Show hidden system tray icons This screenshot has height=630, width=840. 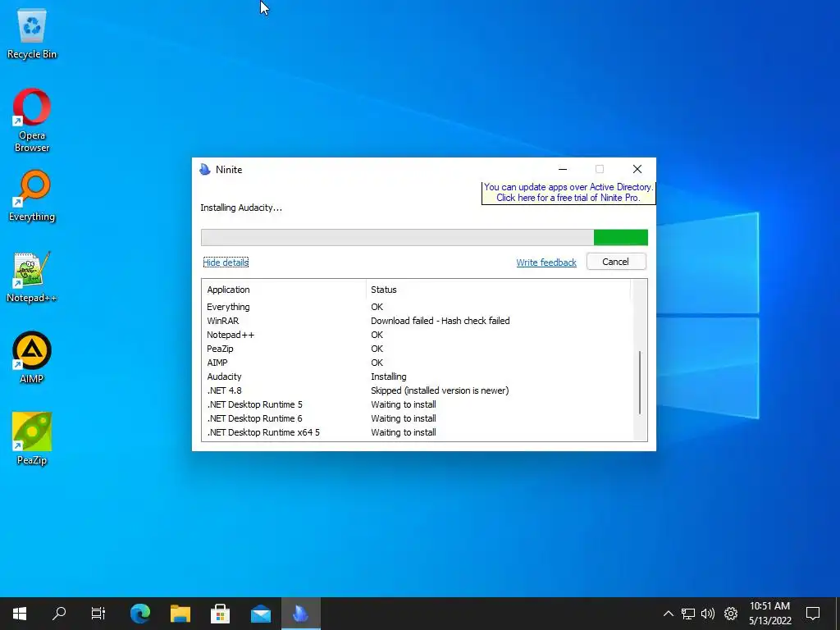pos(668,614)
